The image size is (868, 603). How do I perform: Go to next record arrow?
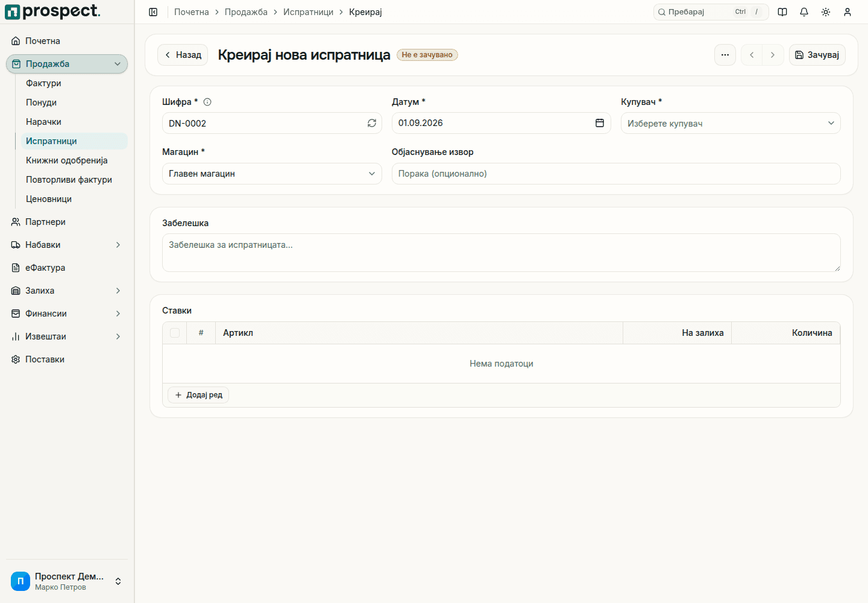[773, 55]
